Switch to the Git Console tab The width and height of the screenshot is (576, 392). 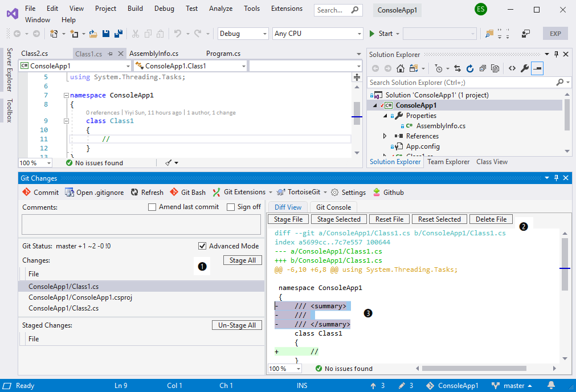click(x=333, y=207)
